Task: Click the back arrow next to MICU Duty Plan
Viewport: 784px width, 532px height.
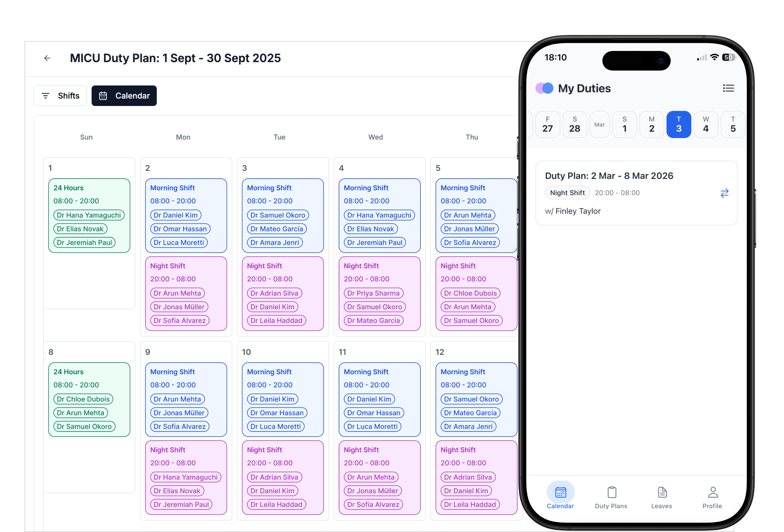Action: tap(47, 58)
